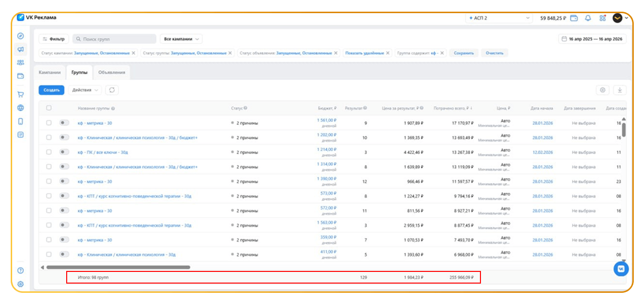The width and height of the screenshot is (644, 304).
Task: Click the refresh icon beside Действия
Action: coord(112,90)
